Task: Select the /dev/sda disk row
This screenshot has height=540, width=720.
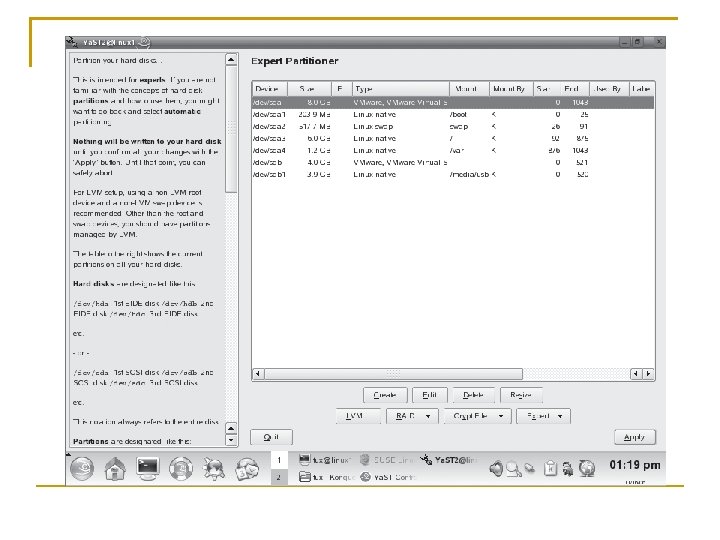Action: 453,102
